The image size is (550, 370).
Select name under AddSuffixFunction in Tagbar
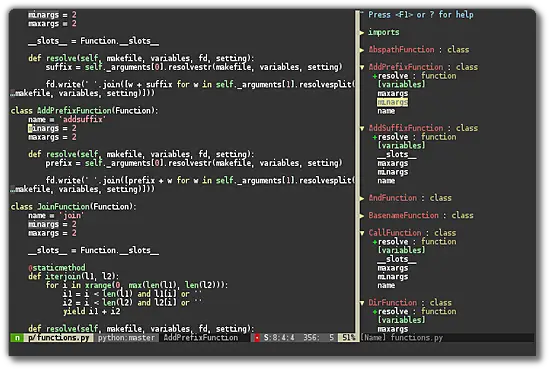[386, 181]
